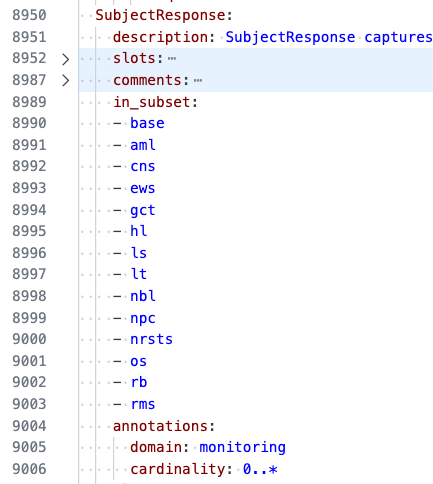Click the in_subset key

tap(152, 102)
